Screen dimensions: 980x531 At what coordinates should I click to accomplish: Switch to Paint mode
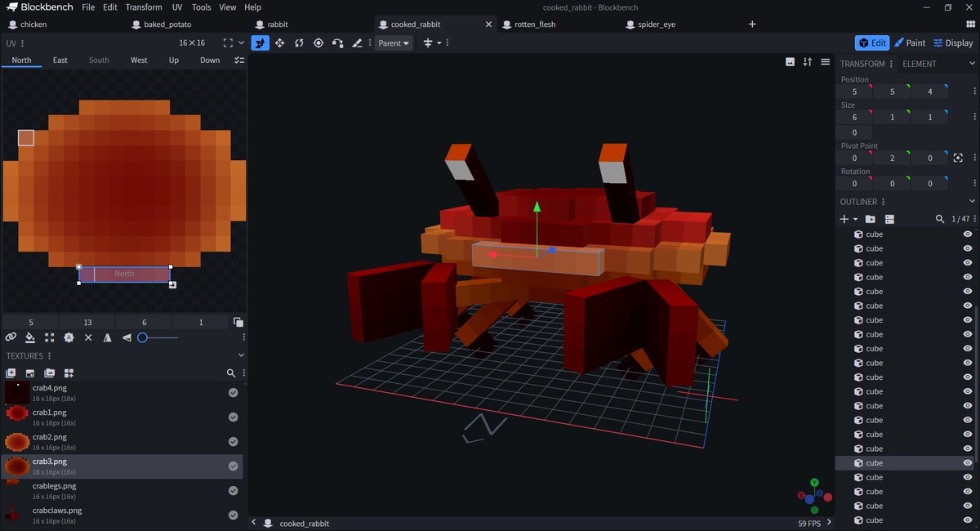click(910, 42)
